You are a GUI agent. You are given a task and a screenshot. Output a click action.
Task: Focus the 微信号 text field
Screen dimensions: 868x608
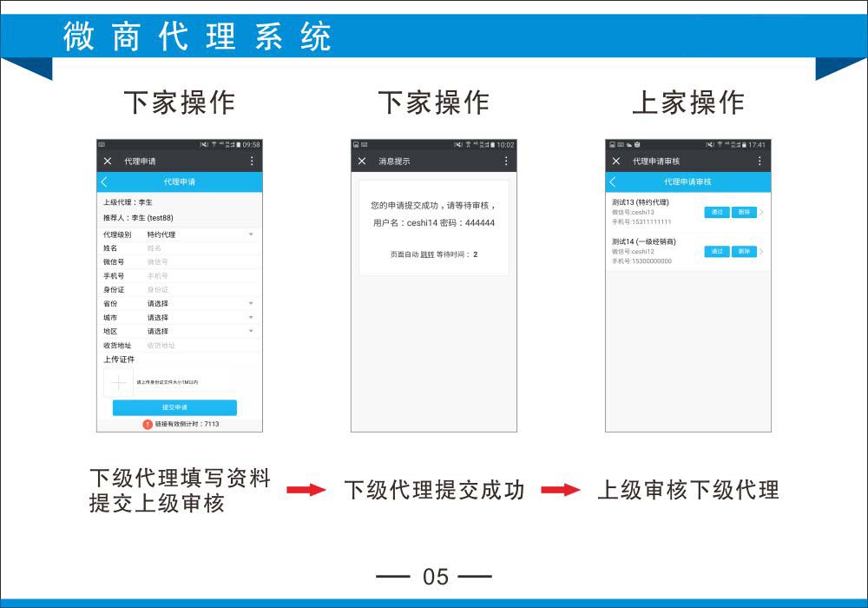point(200,262)
